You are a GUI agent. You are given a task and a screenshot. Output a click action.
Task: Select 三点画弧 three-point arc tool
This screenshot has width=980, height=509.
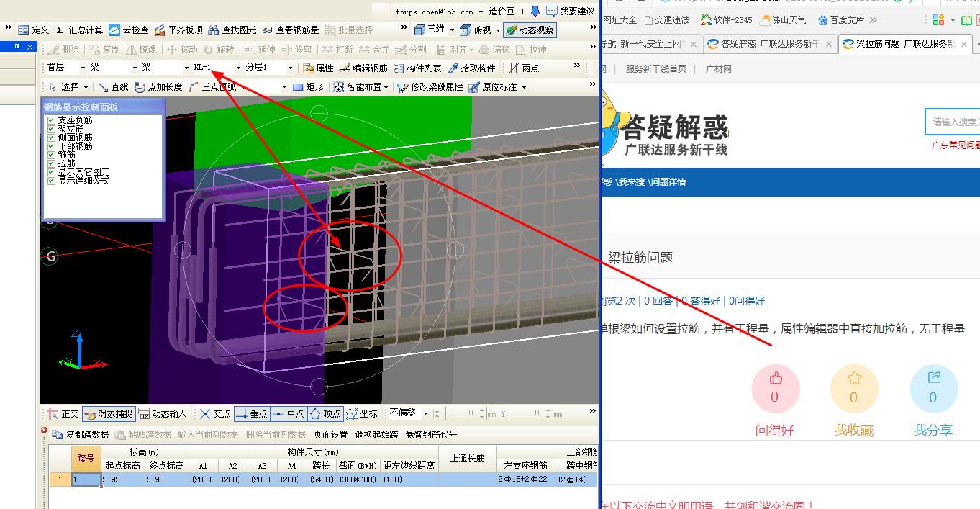click(213, 87)
